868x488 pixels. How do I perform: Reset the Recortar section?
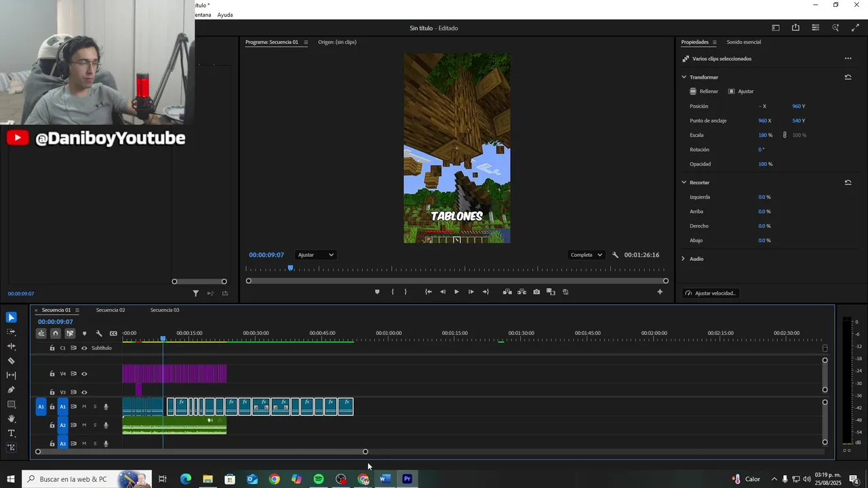point(848,182)
